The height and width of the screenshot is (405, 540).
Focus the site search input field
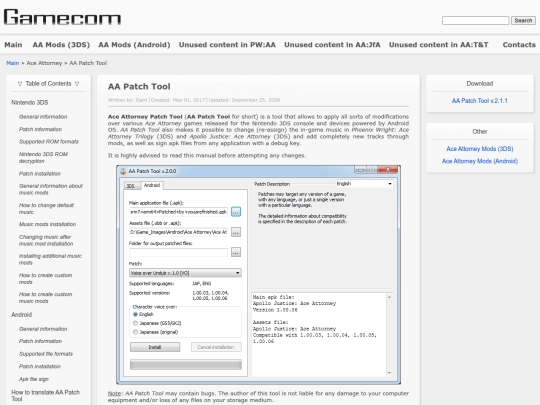click(x=475, y=21)
